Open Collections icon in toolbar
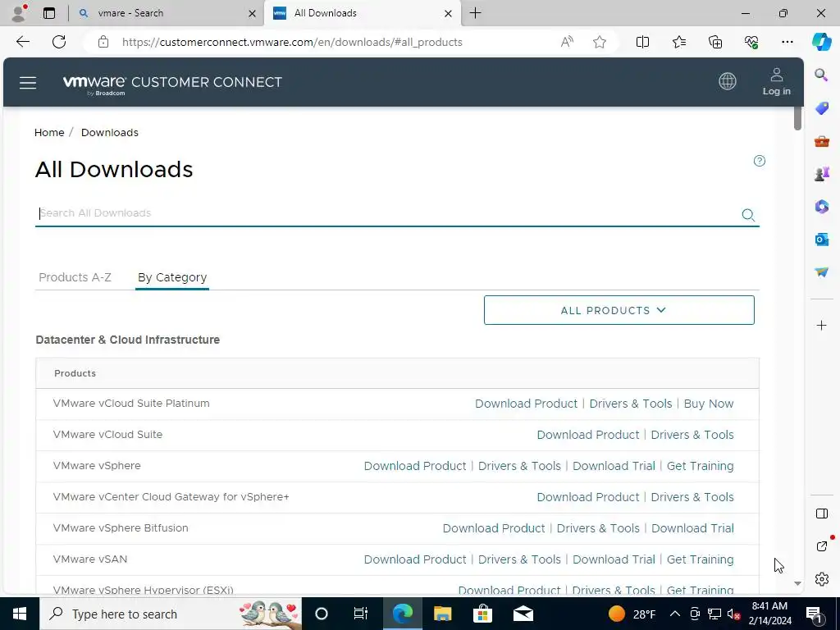 [x=715, y=42]
